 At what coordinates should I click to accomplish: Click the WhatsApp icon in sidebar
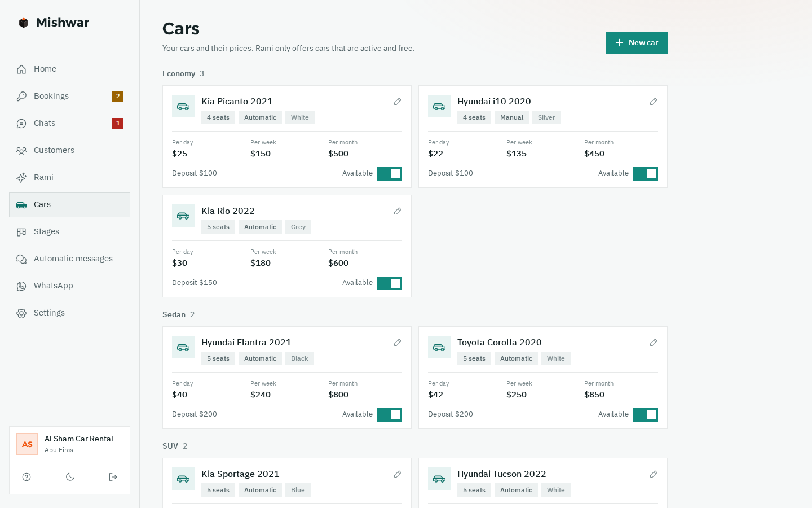(x=21, y=286)
